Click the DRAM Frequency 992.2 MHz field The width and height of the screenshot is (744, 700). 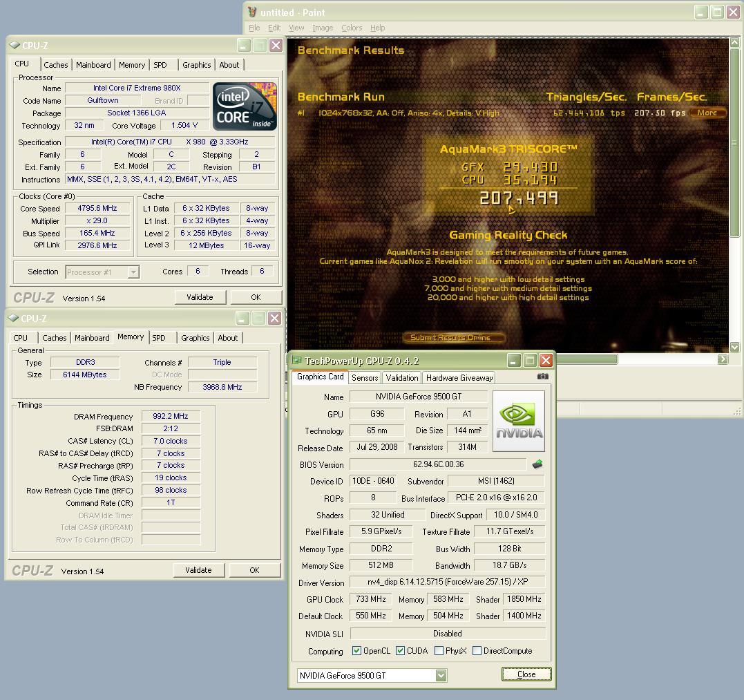[x=171, y=416]
